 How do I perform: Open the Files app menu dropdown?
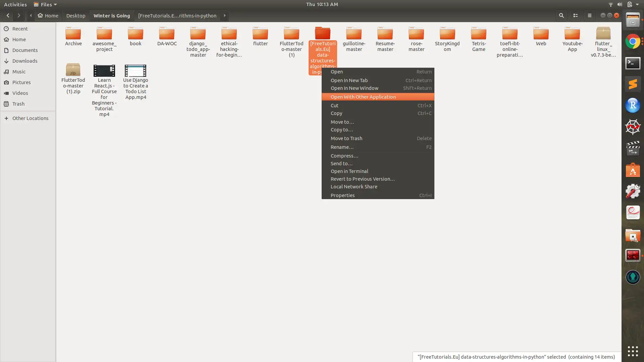46,4
